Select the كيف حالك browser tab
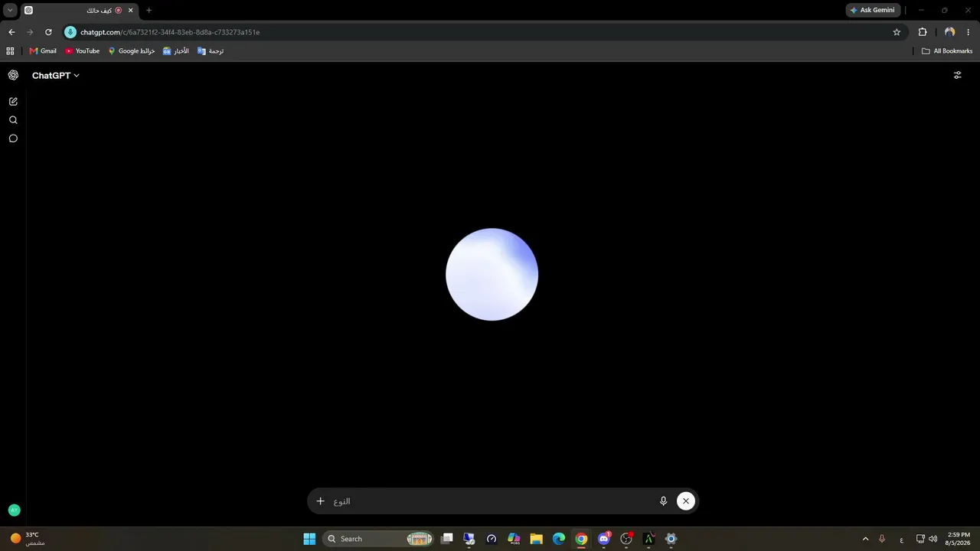Viewport: 980px width, 551px height. (79, 10)
